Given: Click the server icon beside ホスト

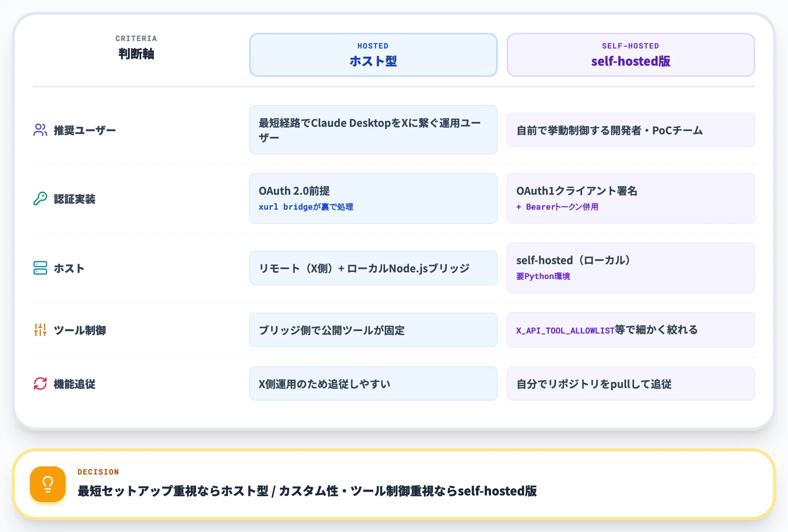Looking at the screenshot, I should click(x=40, y=268).
